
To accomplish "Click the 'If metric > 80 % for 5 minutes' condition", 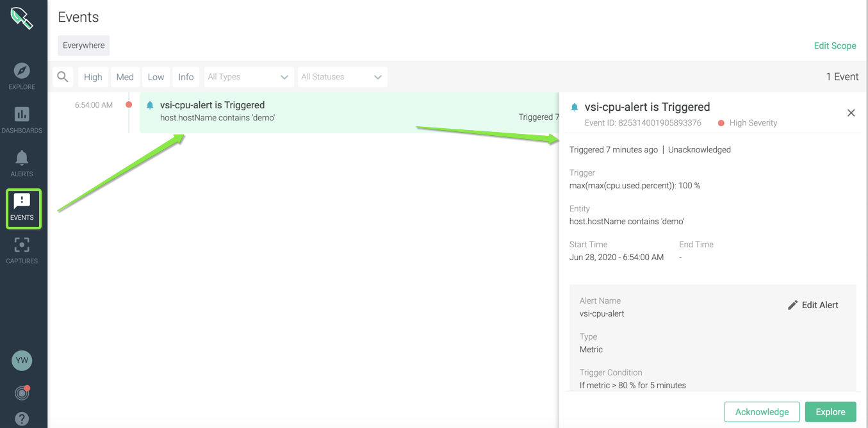I will 632,386.
